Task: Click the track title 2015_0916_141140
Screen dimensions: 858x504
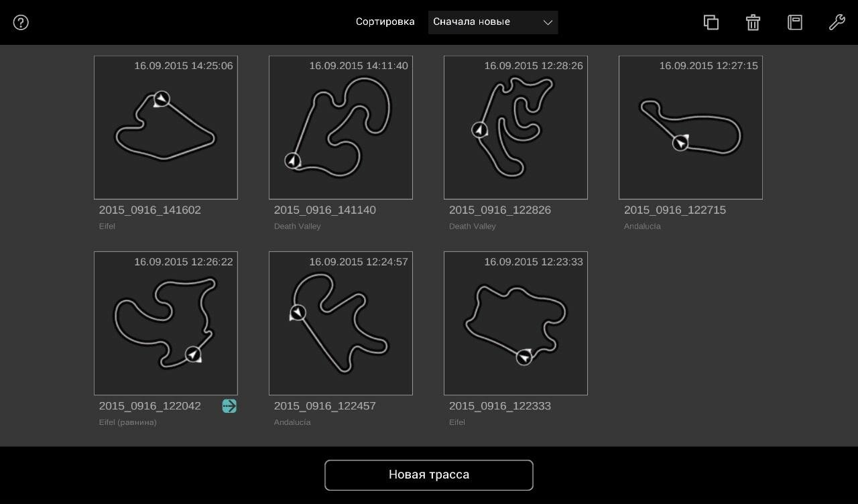Action: click(x=325, y=210)
